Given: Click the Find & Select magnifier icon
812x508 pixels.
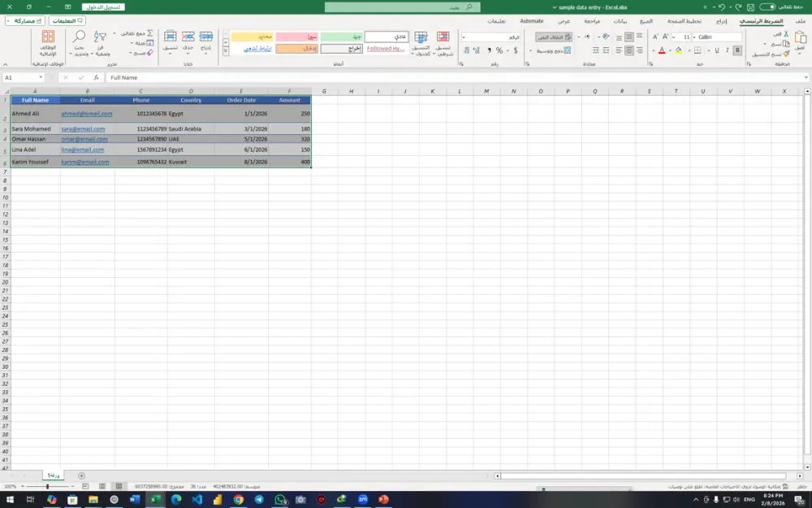Looking at the screenshot, I should click(80, 36).
